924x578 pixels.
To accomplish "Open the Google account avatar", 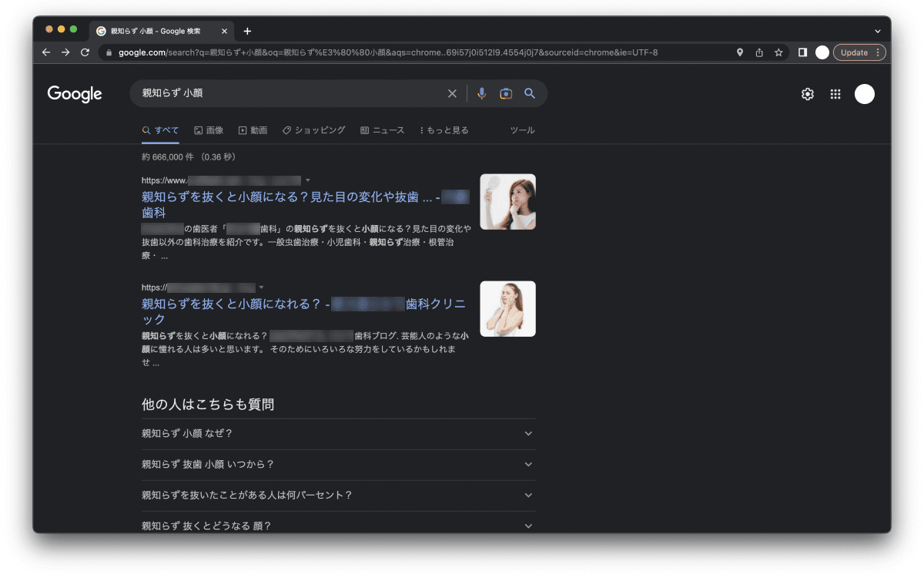I will [x=865, y=94].
